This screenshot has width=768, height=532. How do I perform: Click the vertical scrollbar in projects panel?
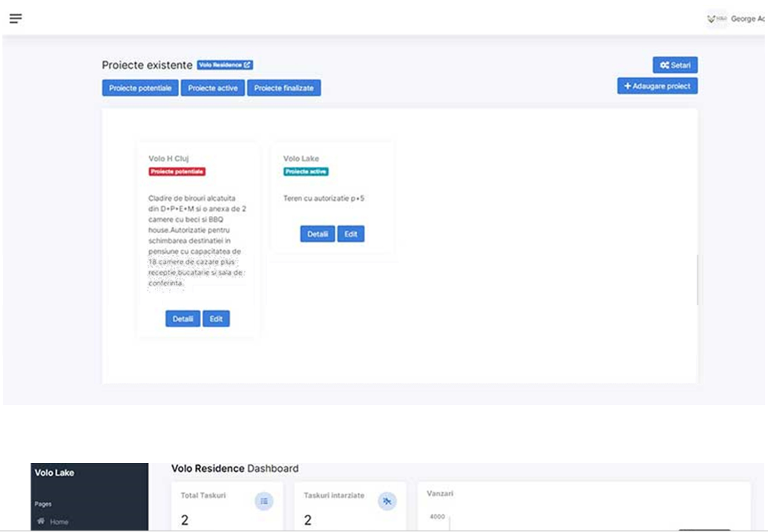pyautogui.click(x=698, y=280)
